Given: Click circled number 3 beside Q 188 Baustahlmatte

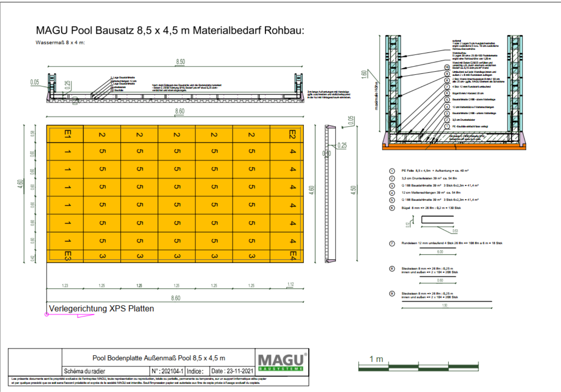Looking at the screenshot, I should [392, 186].
